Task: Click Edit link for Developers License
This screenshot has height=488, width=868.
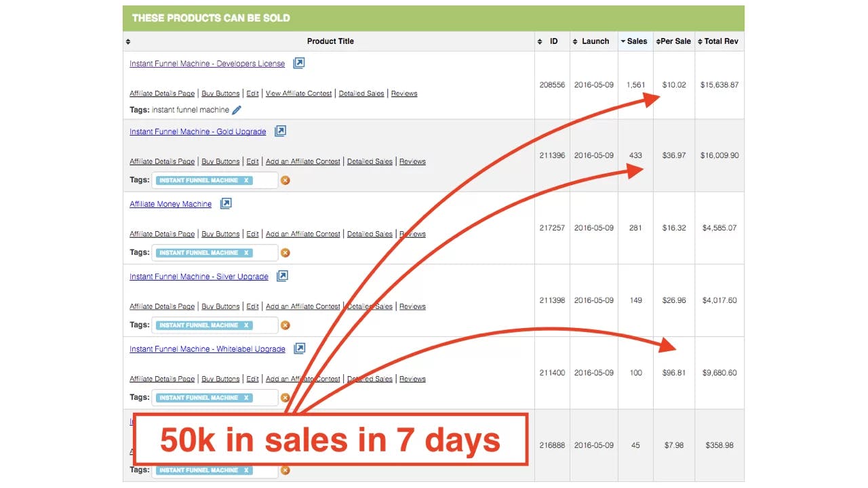Action: (252, 94)
